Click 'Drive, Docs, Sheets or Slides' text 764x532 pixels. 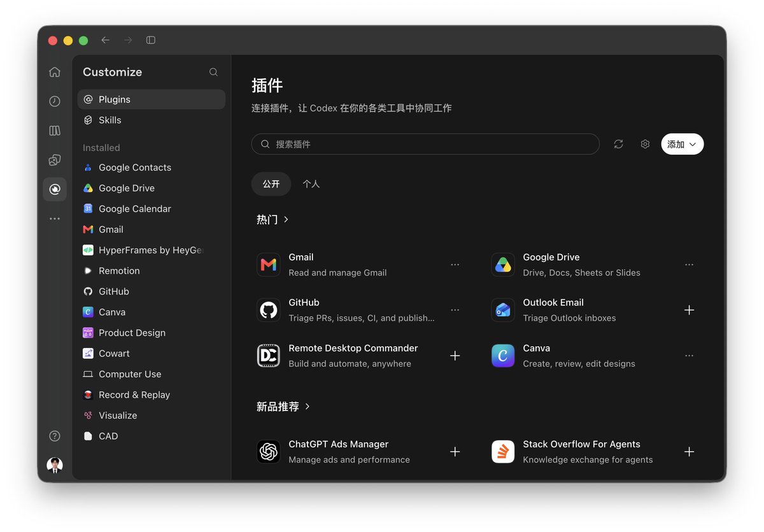[x=581, y=273]
